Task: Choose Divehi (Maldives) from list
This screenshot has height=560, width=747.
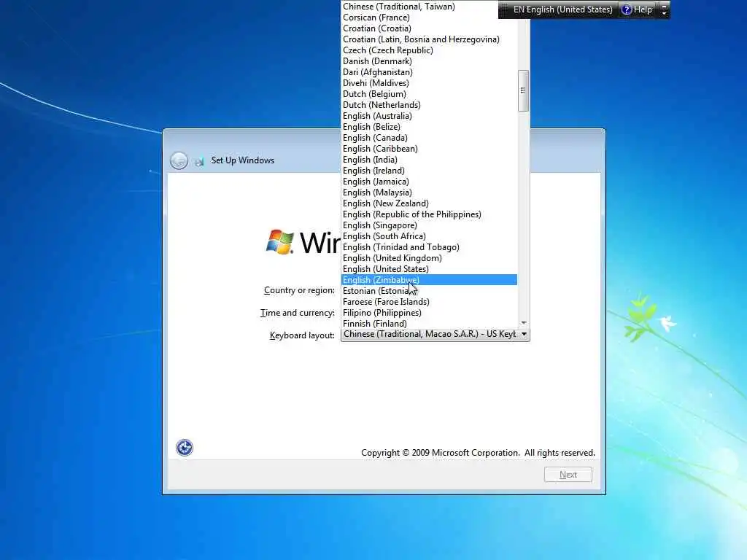Action: coord(429,83)
